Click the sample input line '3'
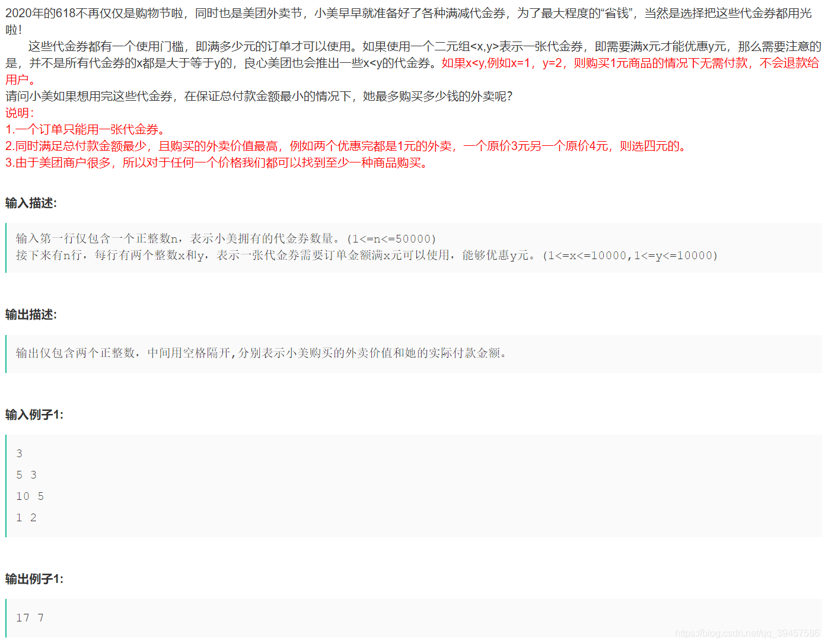 pyautogui.click(x=19, y=454)
